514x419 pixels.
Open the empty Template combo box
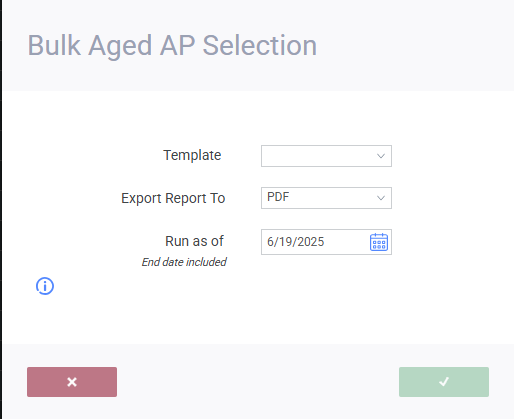pos(326,156)
